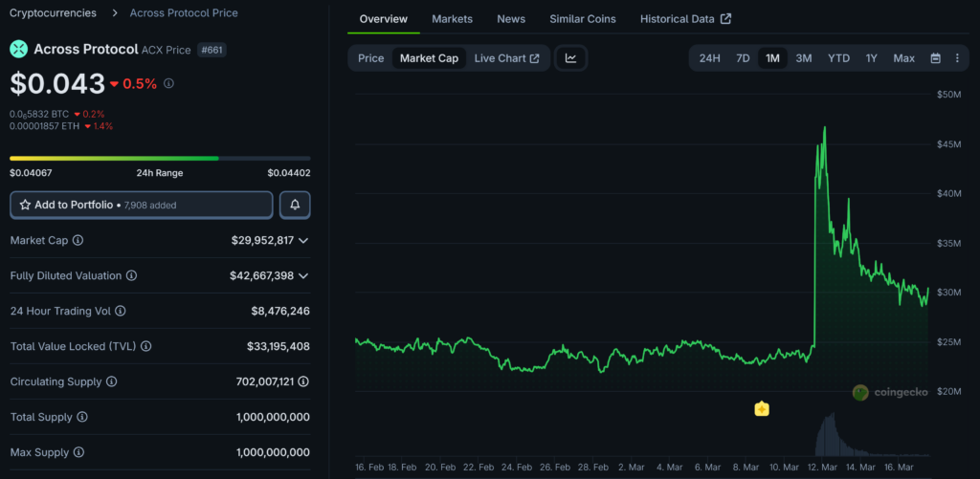Switch chart to Price view
The height and width of the screenshot is (479, 980).
(x=370, y=58)
